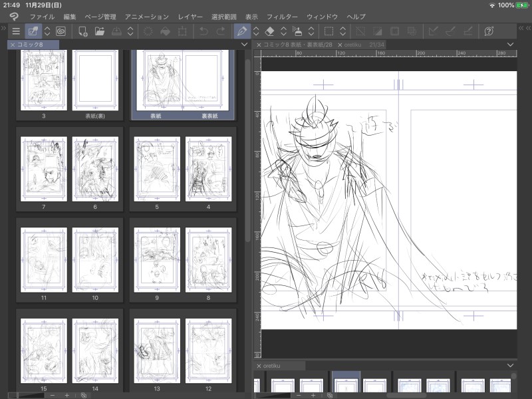Open the アニメーション menu
The height and width of the screenshot is (399, 532).
tap(146, 17)
